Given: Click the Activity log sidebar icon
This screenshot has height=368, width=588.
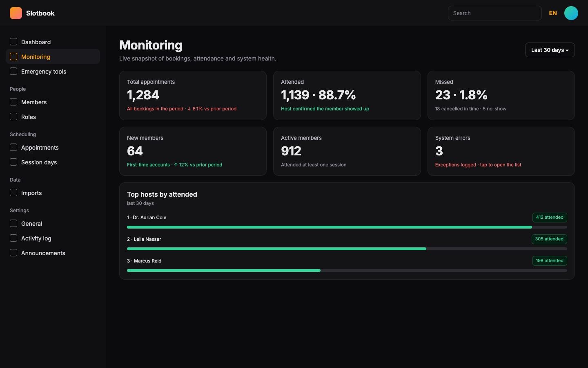Looking at the screenshot, I should [x=13, y=238].
